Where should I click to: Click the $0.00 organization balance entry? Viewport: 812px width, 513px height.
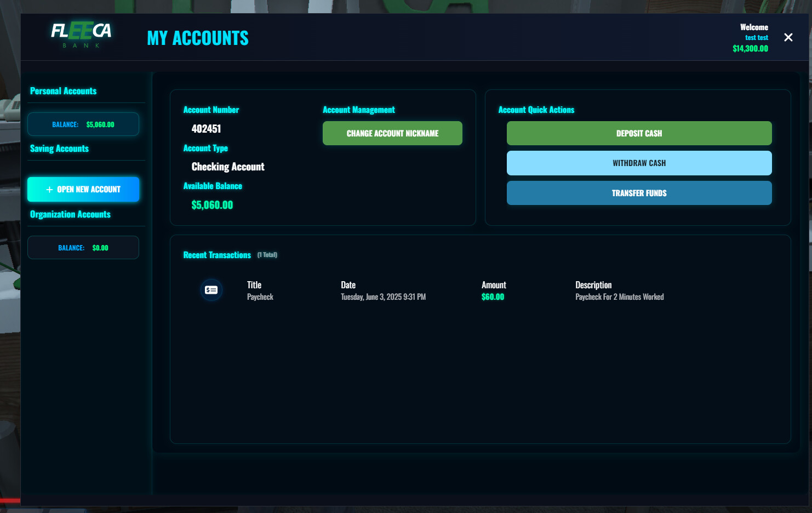tap(83, 247)
